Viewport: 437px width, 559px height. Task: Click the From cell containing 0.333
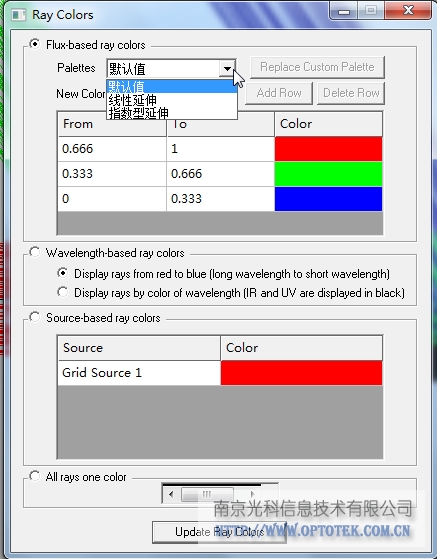(x=112, y=174)
